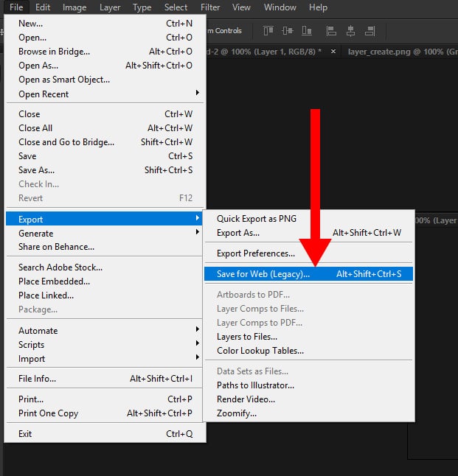Choose Render Video...
The image size is (458, 476).
coord(308,399)
